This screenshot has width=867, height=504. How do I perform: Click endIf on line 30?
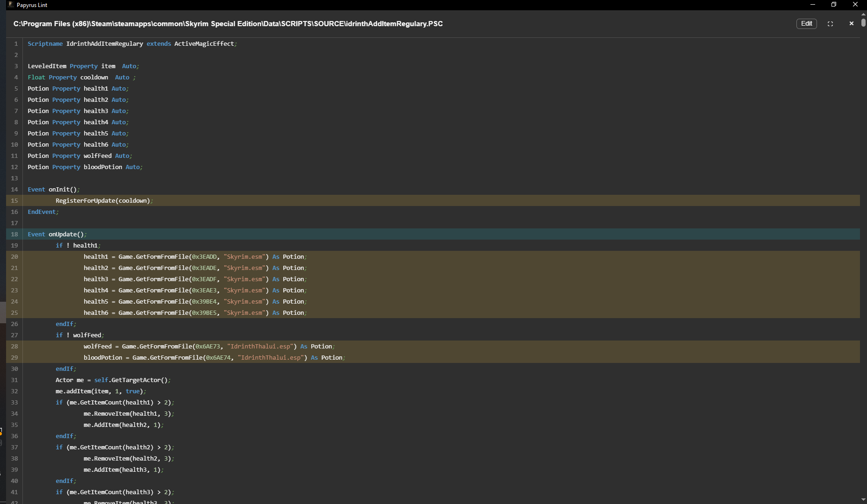(x=66, y=369)
